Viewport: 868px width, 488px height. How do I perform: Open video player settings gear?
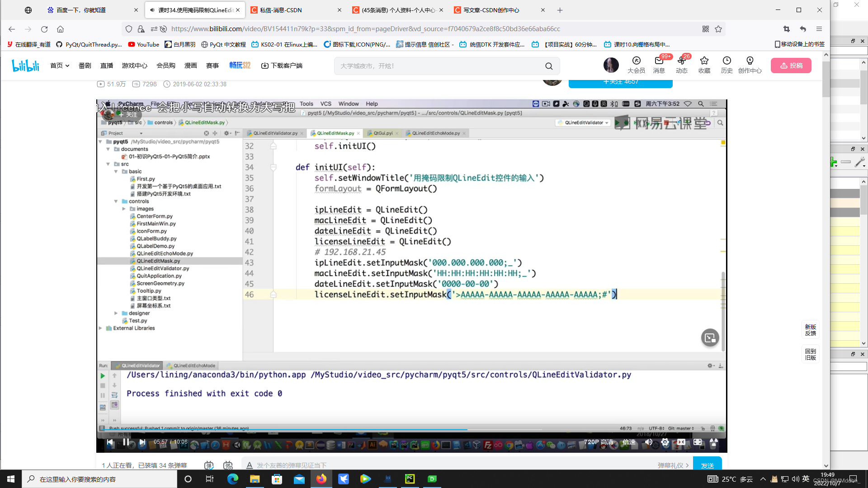click(665, 442)
